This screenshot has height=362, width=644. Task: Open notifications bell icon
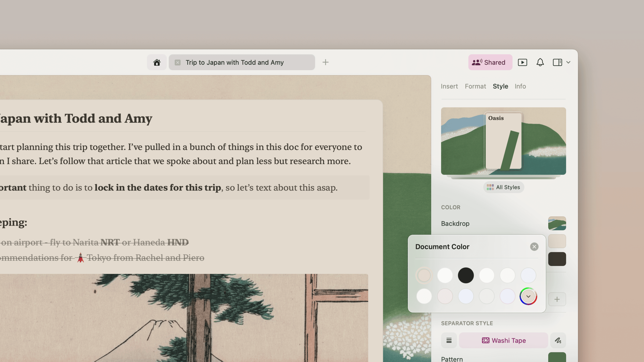point(540,62)
